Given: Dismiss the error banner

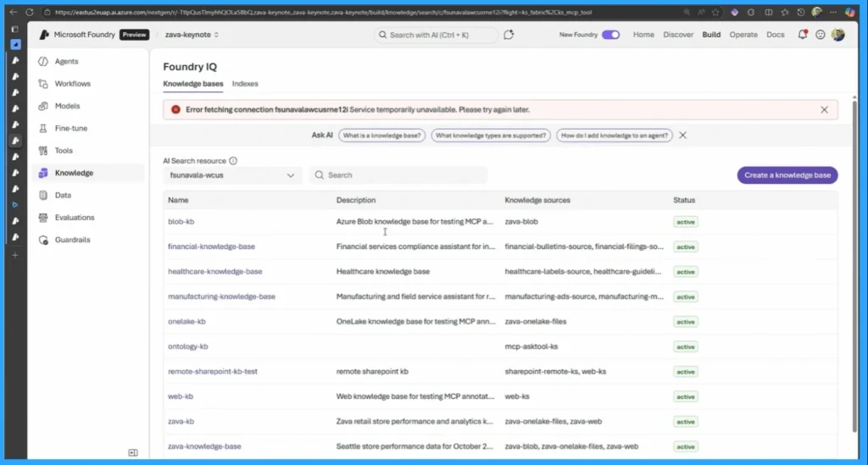Looking at the screenshot, I should pos(824,110).
